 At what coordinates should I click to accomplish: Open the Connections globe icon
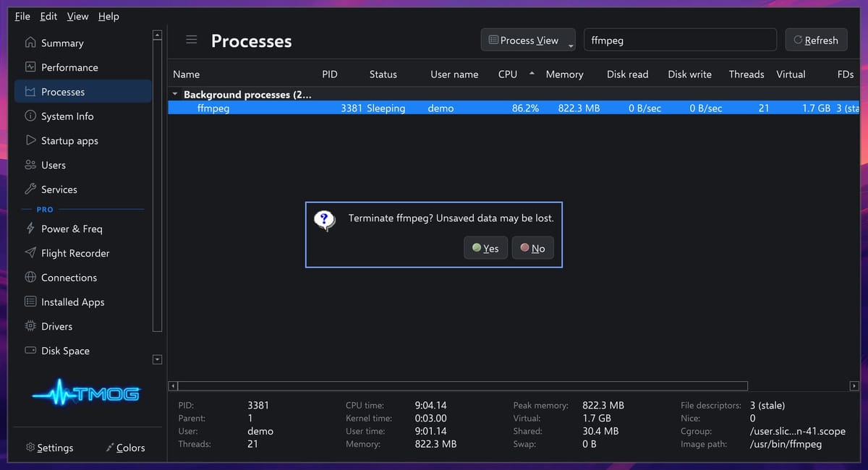click(x=30, y=278)
